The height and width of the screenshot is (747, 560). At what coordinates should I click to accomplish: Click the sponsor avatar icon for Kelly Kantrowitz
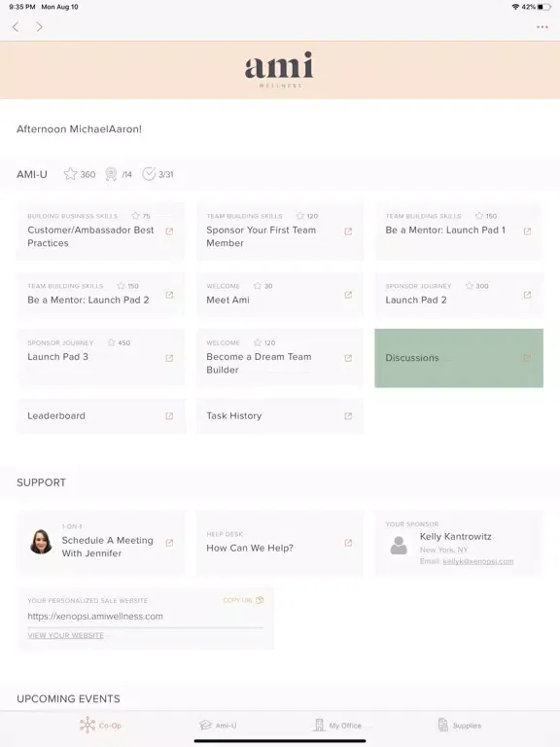pyautogui.click(x=399, y=546)
